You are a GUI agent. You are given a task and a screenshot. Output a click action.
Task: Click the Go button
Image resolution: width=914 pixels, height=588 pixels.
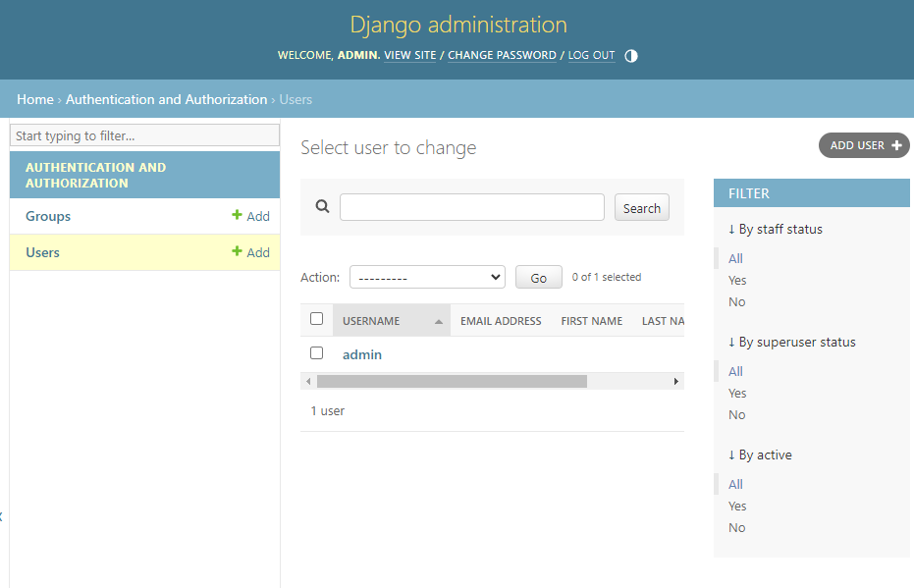539,278
